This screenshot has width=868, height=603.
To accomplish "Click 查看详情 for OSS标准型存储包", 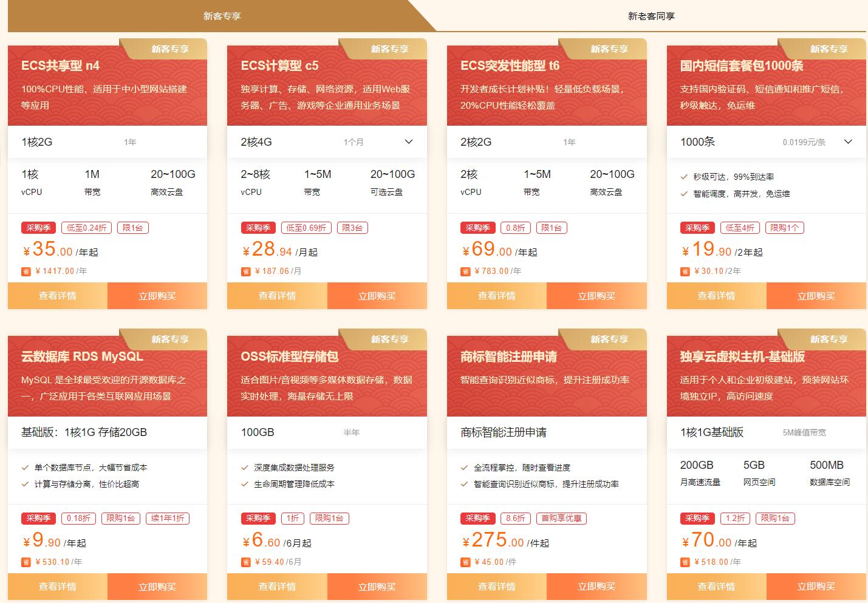I will pos(277,587).
